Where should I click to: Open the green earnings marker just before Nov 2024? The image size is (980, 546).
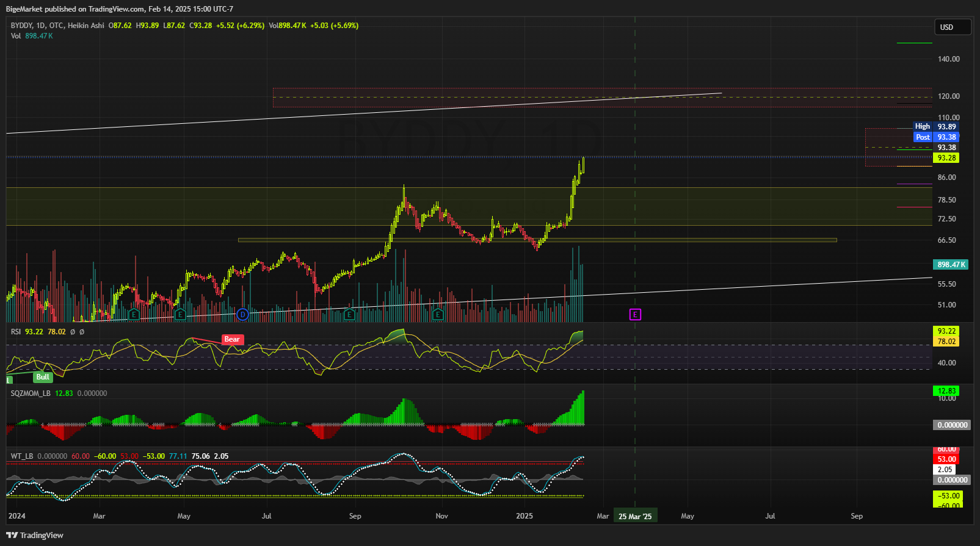coord(438,314)
